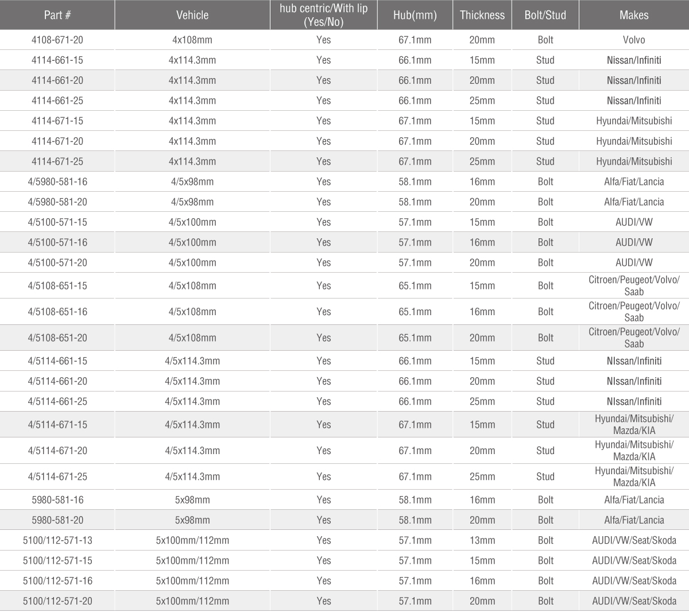Click the "hub centric/With lip (Yes/No)" header
The width and height of the screenshot is (689, 616).
(323, 15)
